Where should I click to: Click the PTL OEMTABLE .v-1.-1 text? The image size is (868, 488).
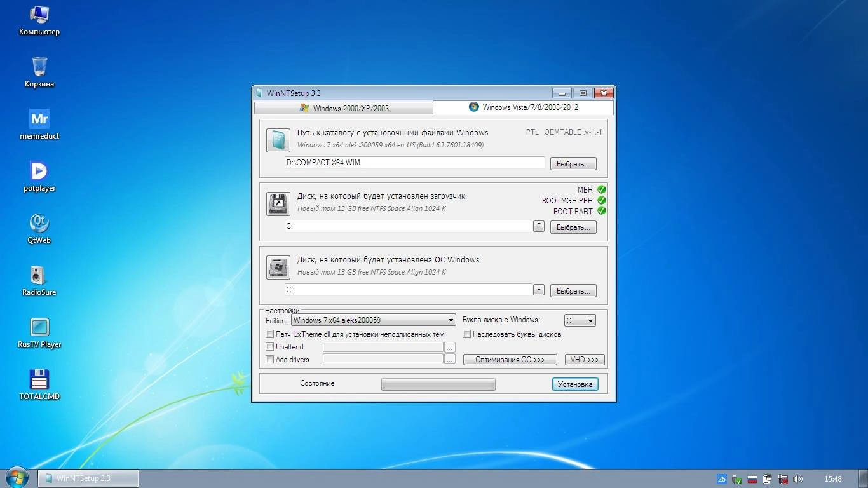tap(564, 132)
